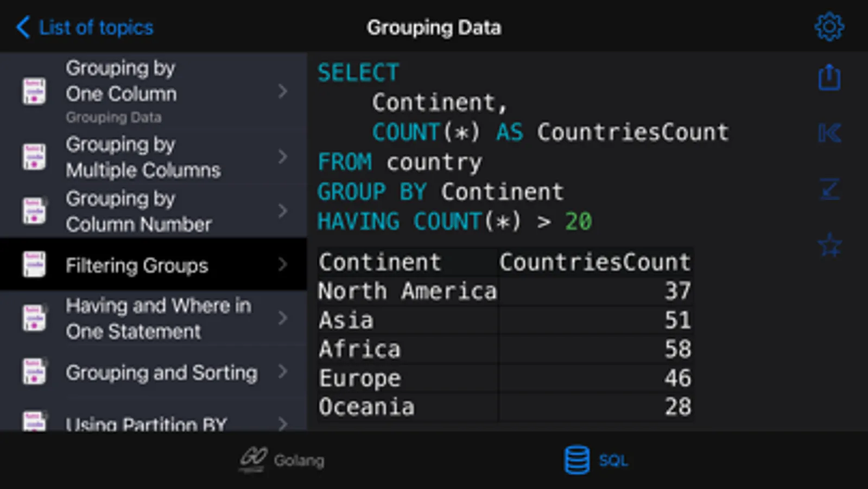Image resolution: width=868 pixels, height=489 pixels.
Task: Switch to the SQL tab
Action: click(613, 461)
